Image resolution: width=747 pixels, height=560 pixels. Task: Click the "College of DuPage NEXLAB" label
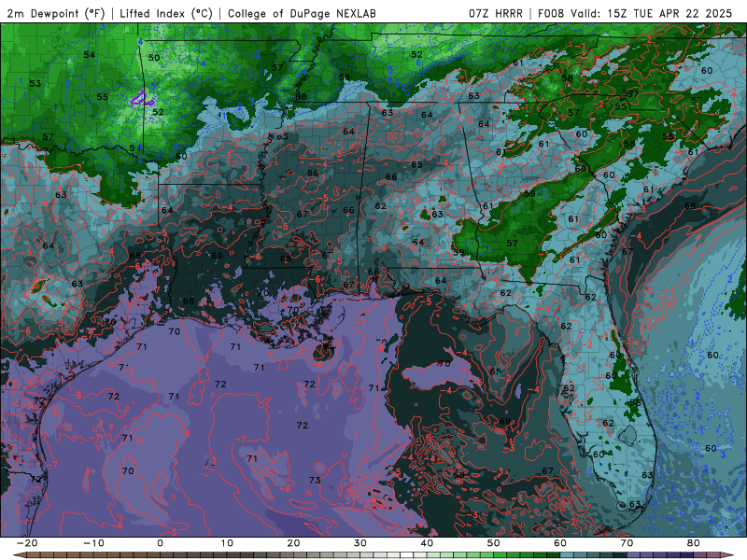pyautogui.click(x=302, y=13)
